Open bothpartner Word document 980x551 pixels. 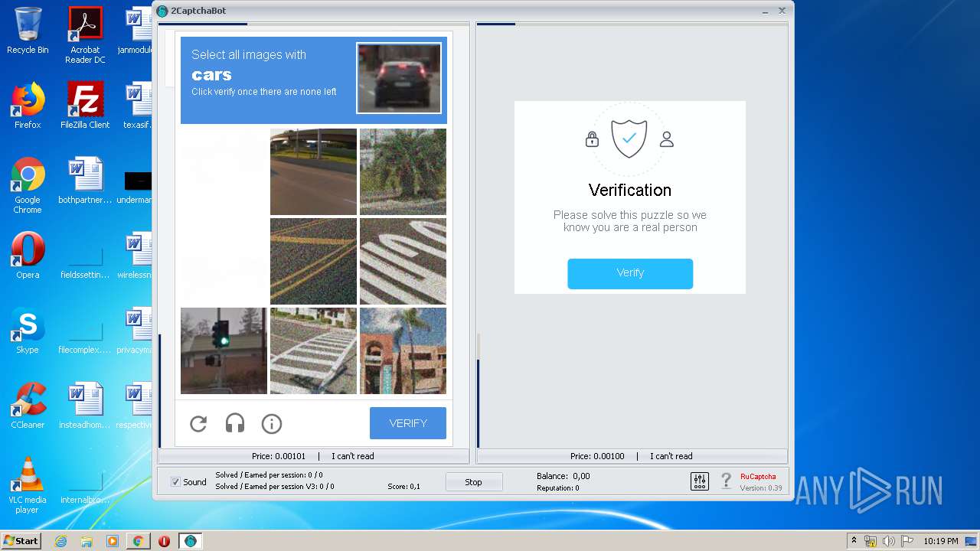85,181
